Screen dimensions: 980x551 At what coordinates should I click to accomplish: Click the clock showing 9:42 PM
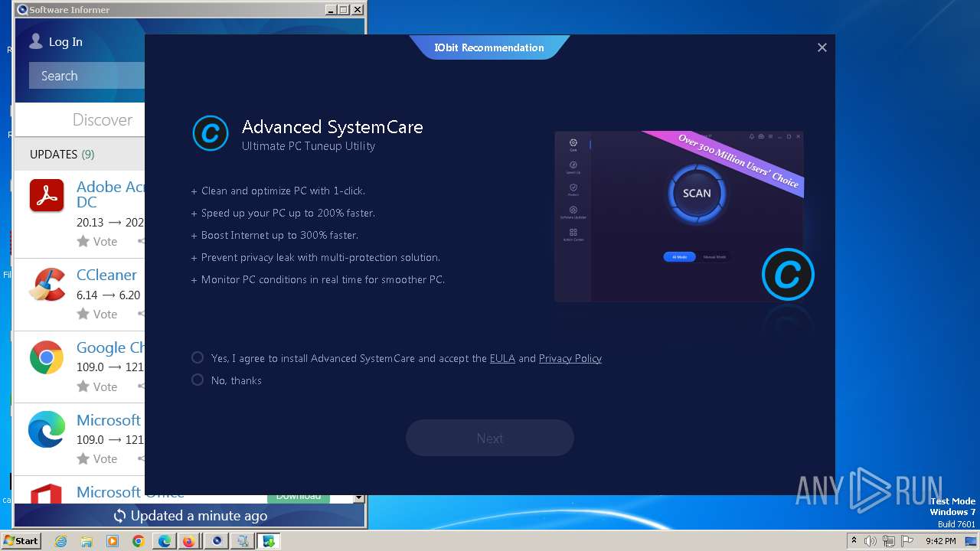click(x=940, y=541)
